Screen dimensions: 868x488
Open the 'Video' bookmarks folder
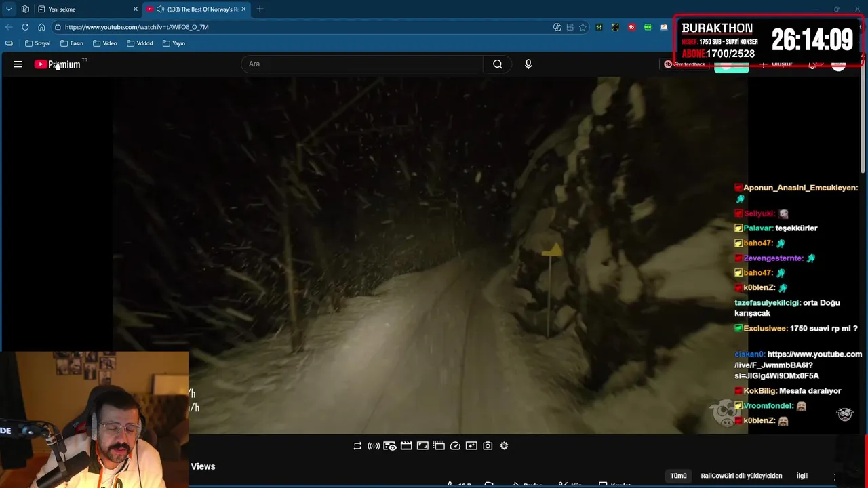pyautogui.click(x=105, y=43)
